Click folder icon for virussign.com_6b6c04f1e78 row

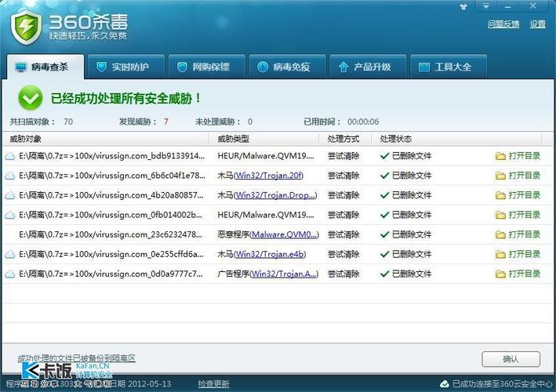click(x=500, y=176)
